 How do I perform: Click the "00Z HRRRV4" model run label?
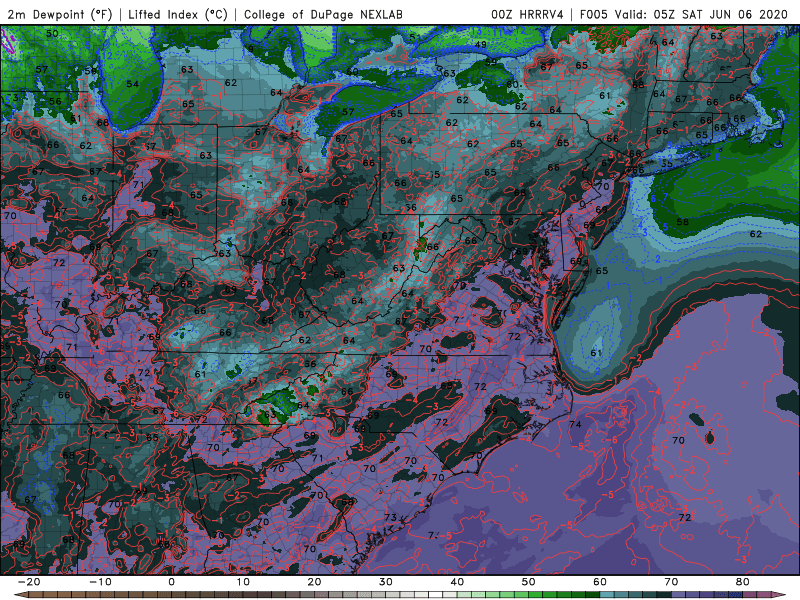[527, 15]
